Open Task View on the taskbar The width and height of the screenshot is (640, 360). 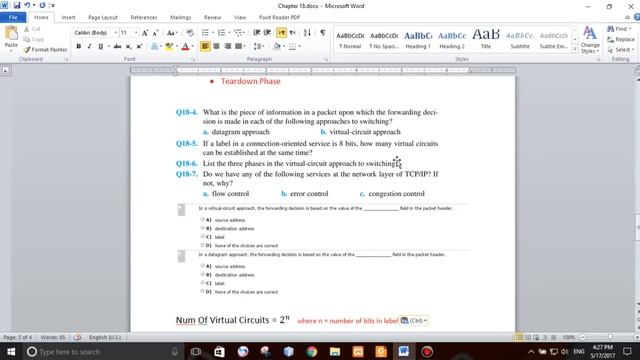(196, 351)
